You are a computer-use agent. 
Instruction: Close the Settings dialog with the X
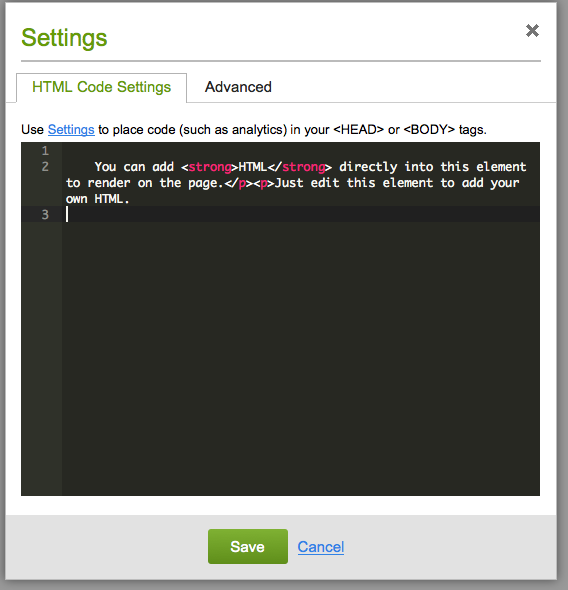point(532,30)
